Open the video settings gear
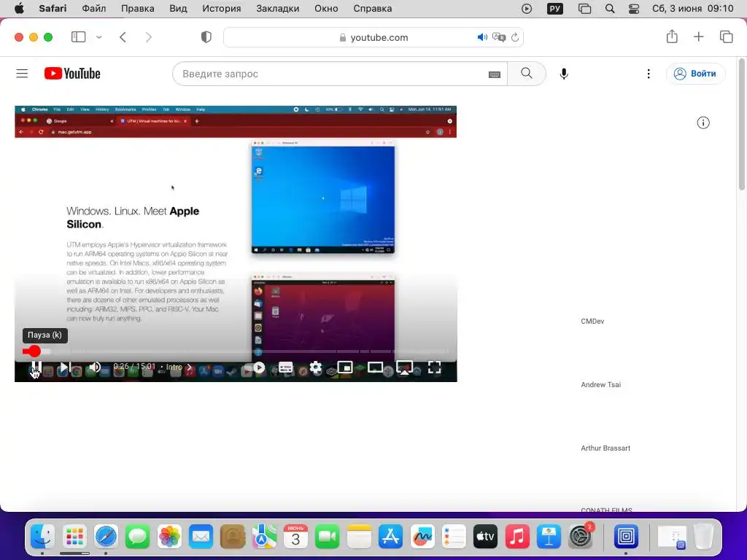This screenshot has height=560, width=747. pos(315,367)
